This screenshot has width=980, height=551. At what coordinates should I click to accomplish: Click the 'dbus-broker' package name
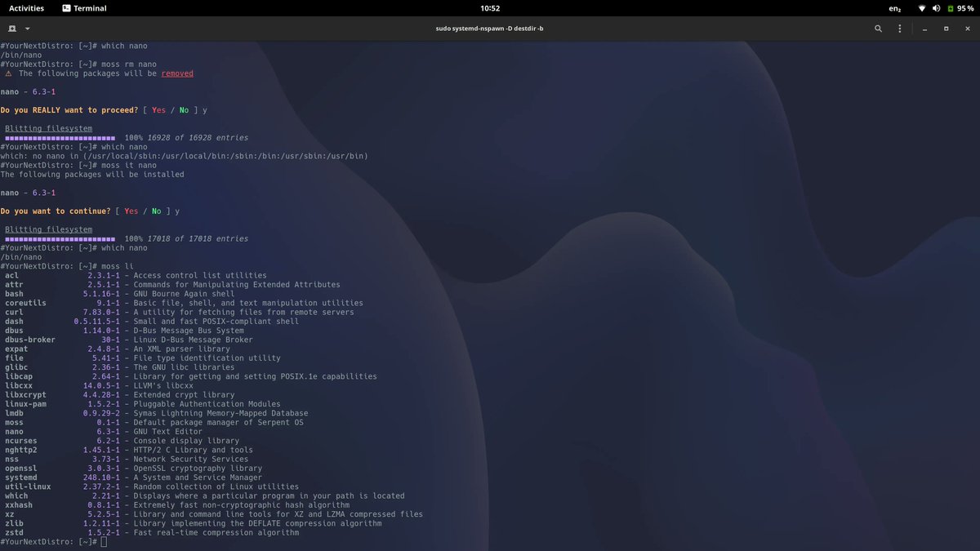pos(30,340)
